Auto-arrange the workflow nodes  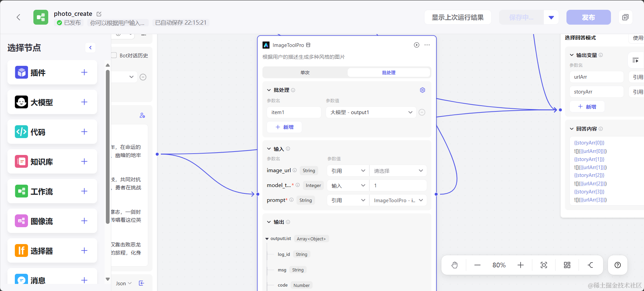pos(567,265)
